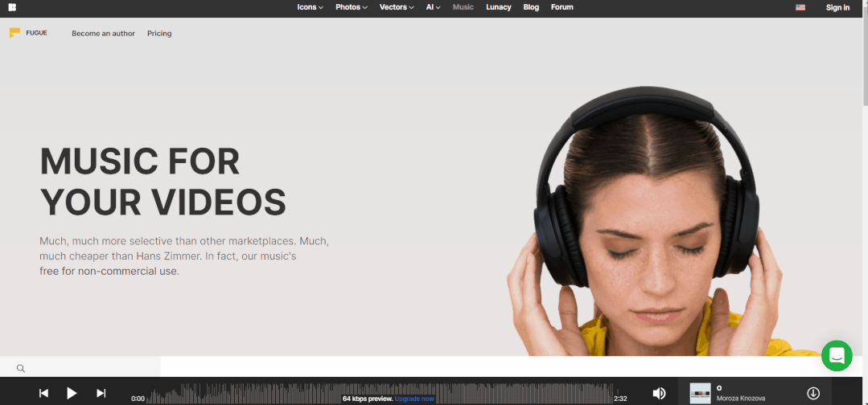Click the Icons8 logo in top bar
Image resolution: width=868 pixels, height=405 pixels.
[x=12, y=7]
